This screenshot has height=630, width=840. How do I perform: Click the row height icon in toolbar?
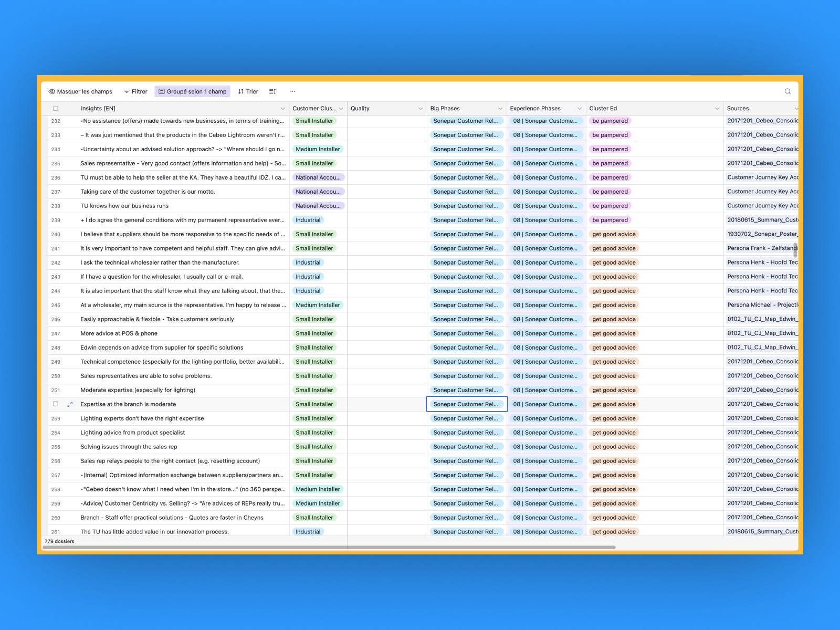(272, 91)
